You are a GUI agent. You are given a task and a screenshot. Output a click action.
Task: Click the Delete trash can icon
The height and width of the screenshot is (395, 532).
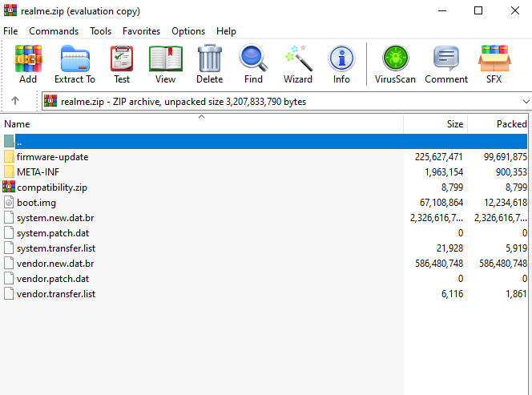click(x=210, y=58)
